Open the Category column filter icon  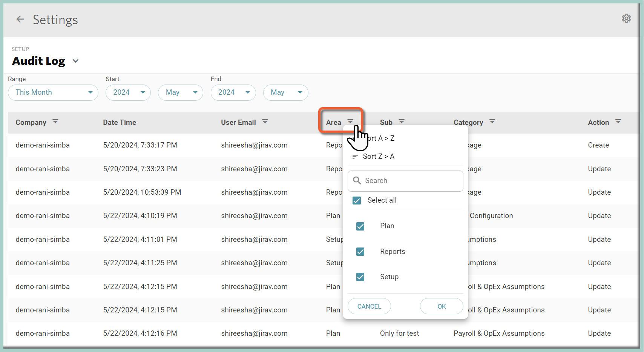pos(492,121)
